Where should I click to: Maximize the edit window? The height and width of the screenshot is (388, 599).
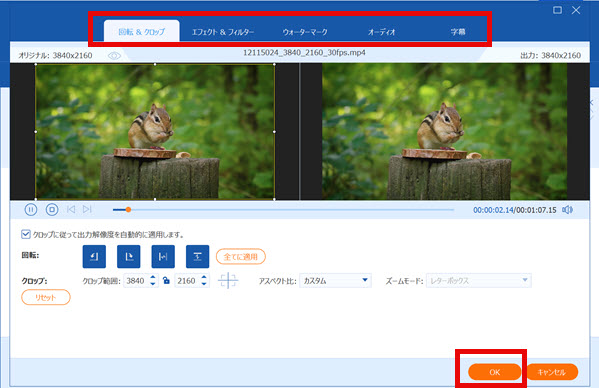(x=557, y=10)
